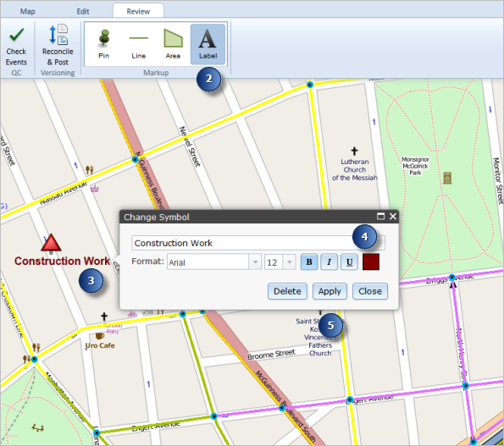Open the dark red text color swatch

(371, 262)
